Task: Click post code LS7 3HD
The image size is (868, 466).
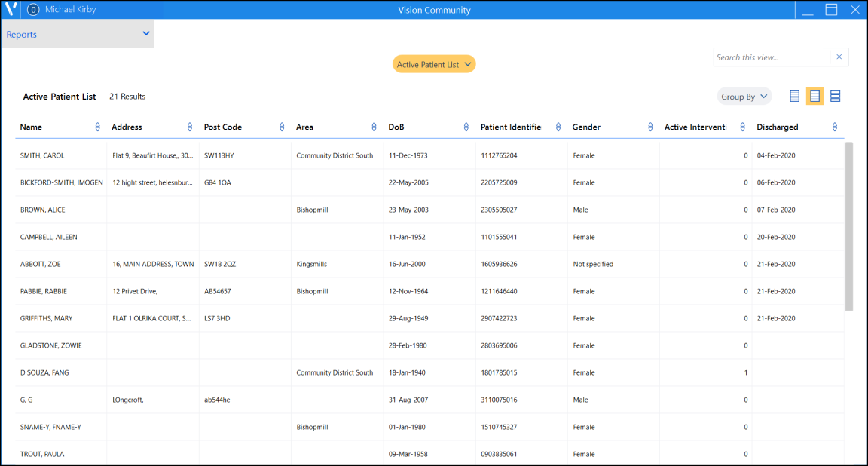Action: tap(217, 319)
